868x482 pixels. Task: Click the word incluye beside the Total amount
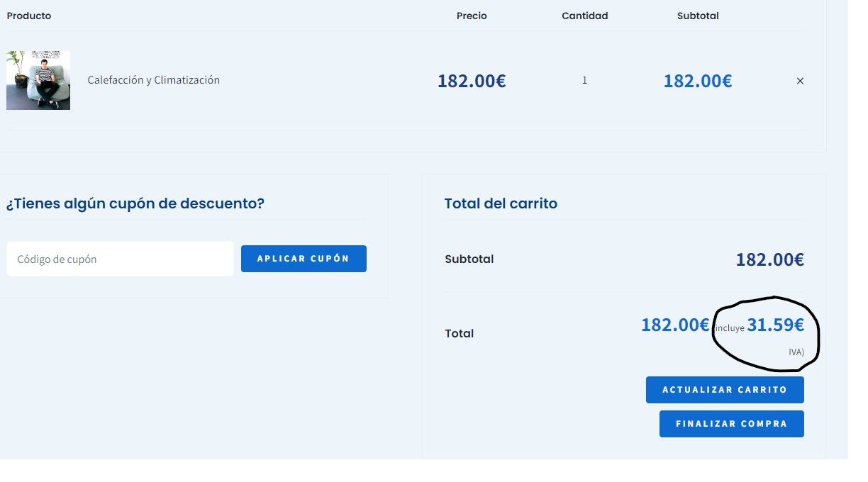click(730, 328)
